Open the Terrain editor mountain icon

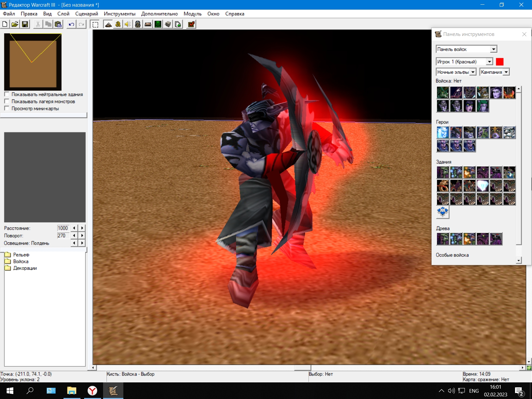click(108, 24)
